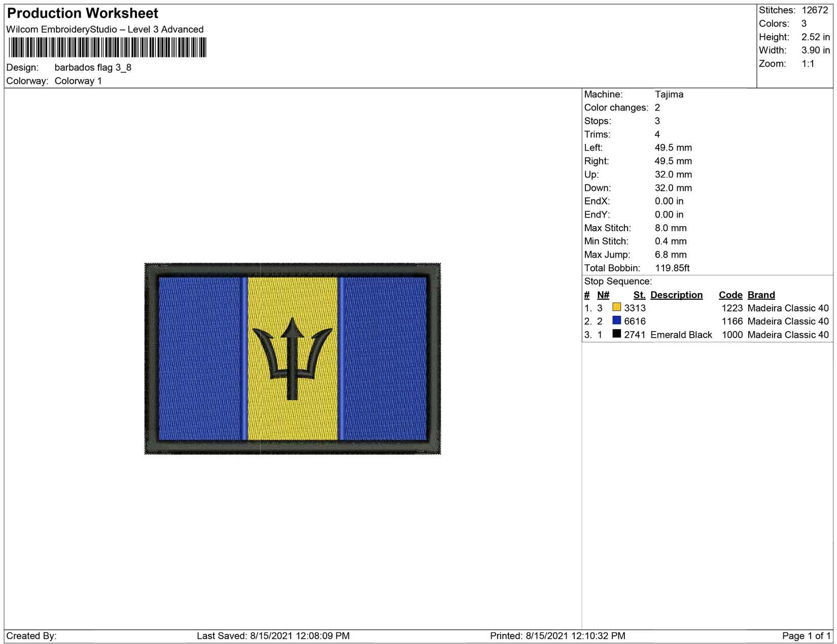Select the "Last Saved: 8/15/2021 12:08:09 PM" text
Image resolution: width=837 pixels, height=644 pixels.
(x=273, y=636)
